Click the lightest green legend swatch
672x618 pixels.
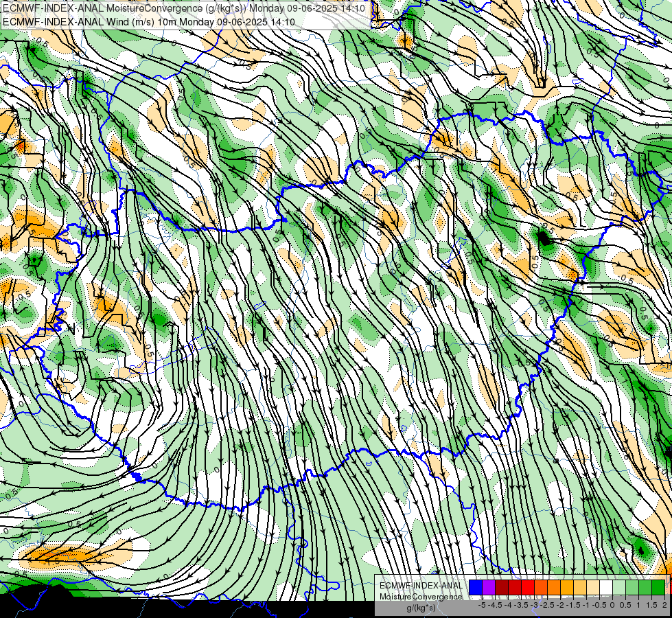click(x=619, y=587)
